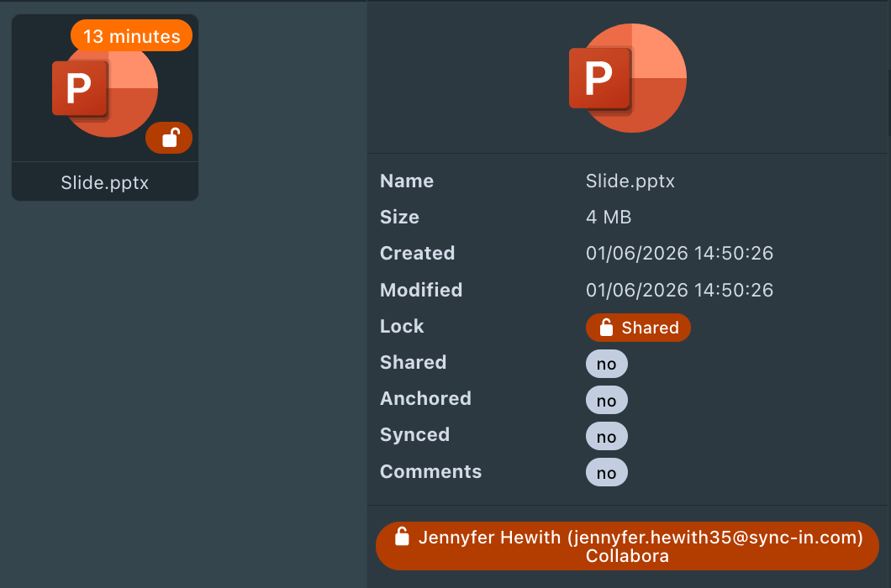The width and height of the screenshot is (891, 588).
Task: Click the Slide.pptx value in the Name row
Action: [x=630, y=181]
